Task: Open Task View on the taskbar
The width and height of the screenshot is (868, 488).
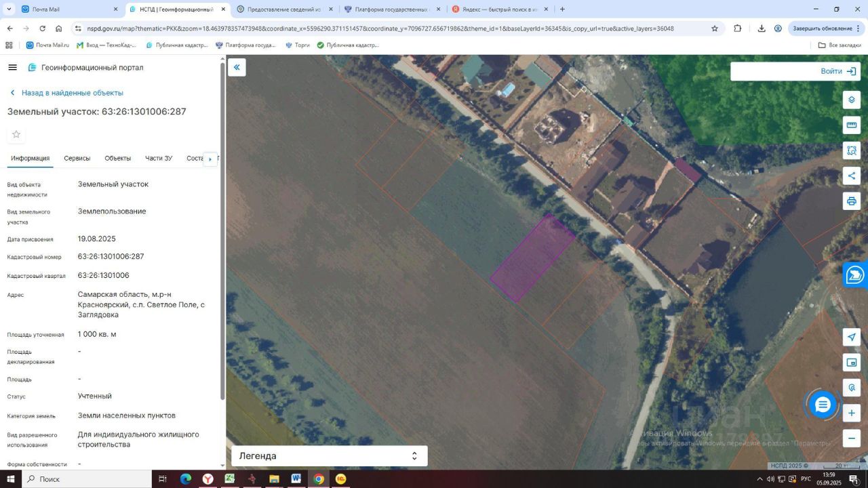Action: pos(163,479)
